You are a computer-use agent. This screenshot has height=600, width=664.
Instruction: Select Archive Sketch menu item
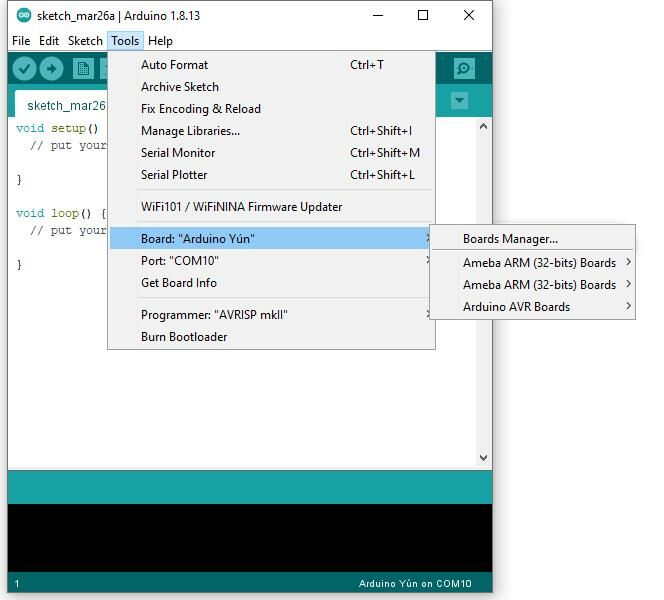pos(179,87)
